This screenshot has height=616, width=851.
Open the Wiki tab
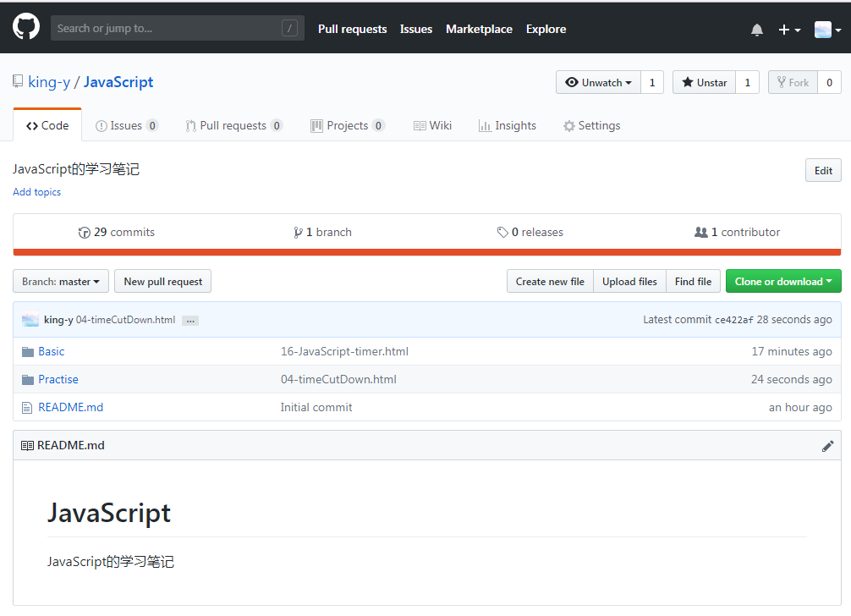(432, 126)
